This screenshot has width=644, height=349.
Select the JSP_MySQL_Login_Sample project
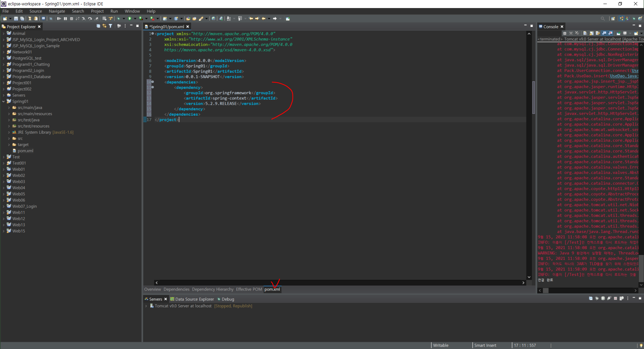pos(36,46)
